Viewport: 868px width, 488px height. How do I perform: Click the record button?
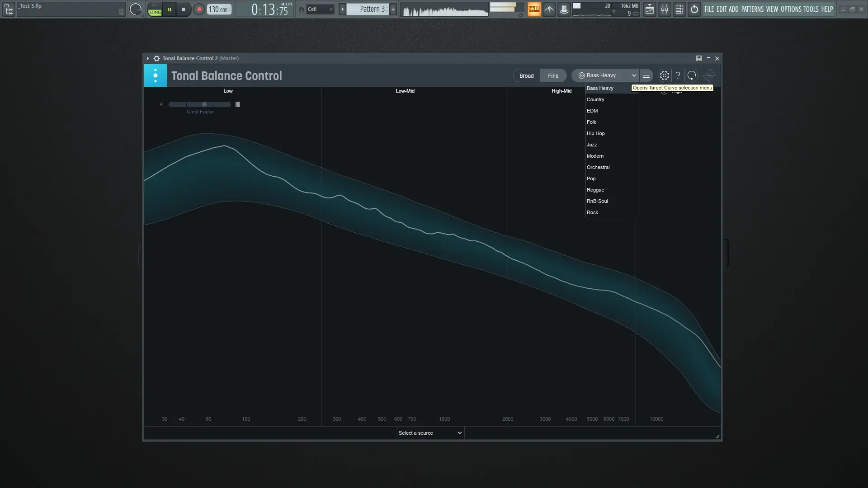[199, 9]
